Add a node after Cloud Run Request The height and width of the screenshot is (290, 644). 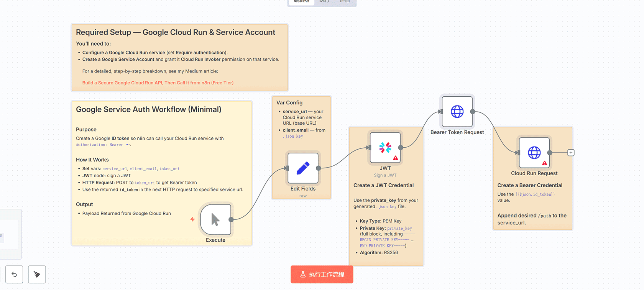coord(571,153)
